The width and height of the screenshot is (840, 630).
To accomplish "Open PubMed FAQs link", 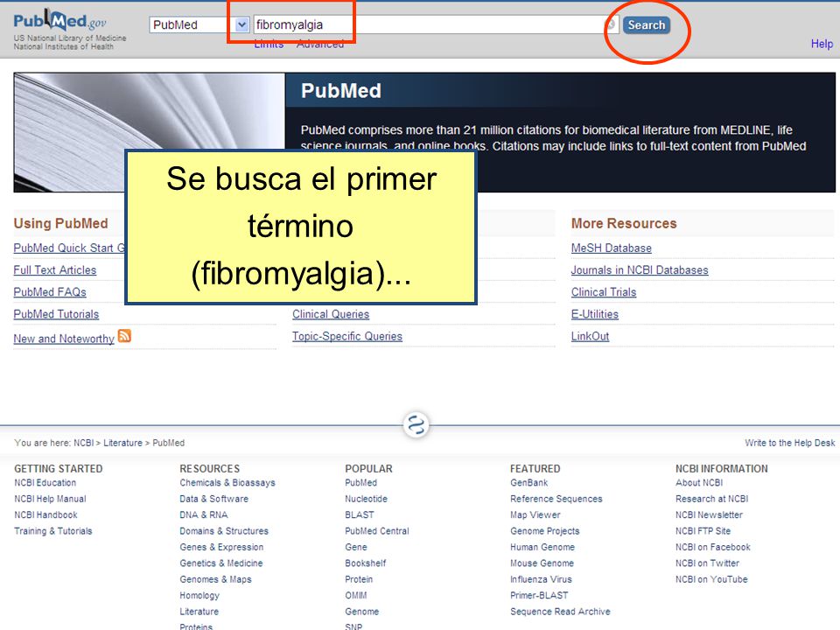I will coord(50,292).
